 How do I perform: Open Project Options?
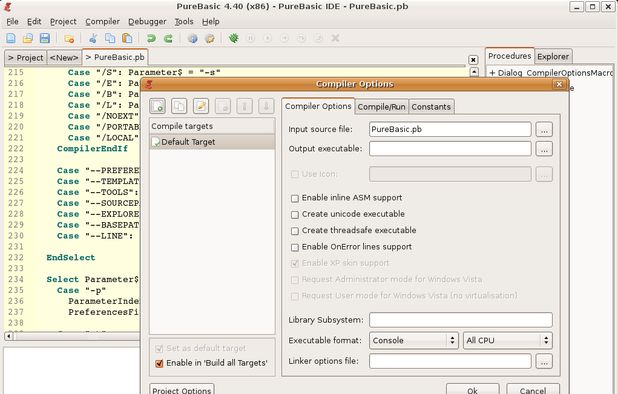[182, 390]
